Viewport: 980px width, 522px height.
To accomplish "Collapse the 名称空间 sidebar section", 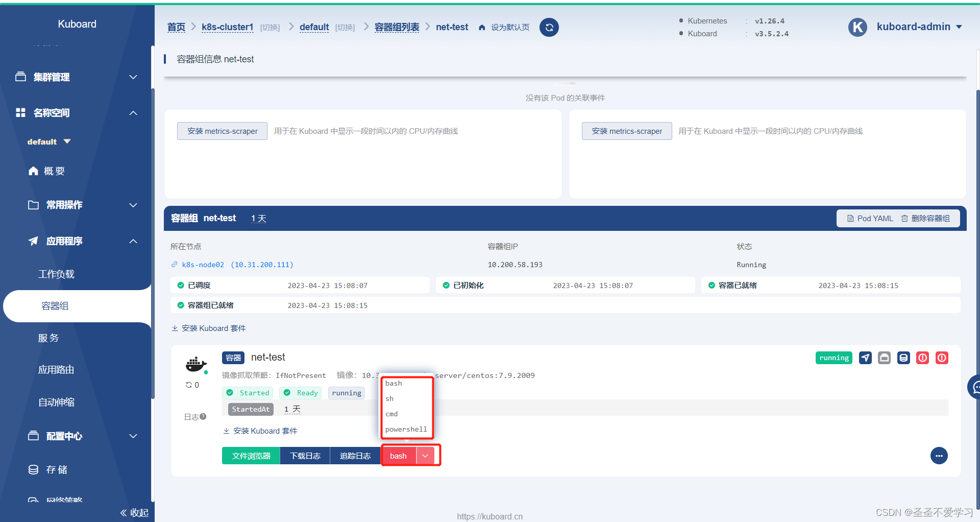I will [x=133, y=113].
